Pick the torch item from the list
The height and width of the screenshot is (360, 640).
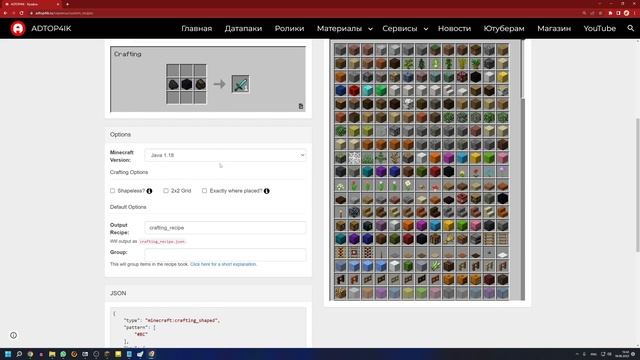pos(340,212)
